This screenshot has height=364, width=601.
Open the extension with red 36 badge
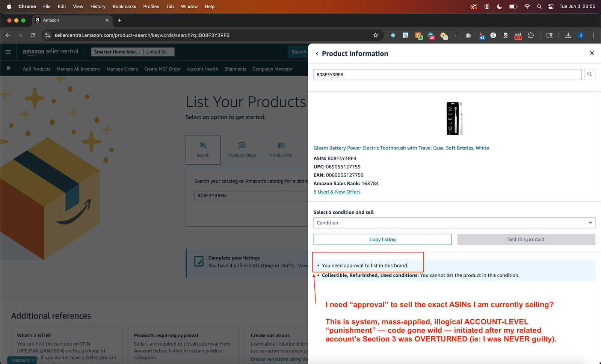[x=431, y=35]
